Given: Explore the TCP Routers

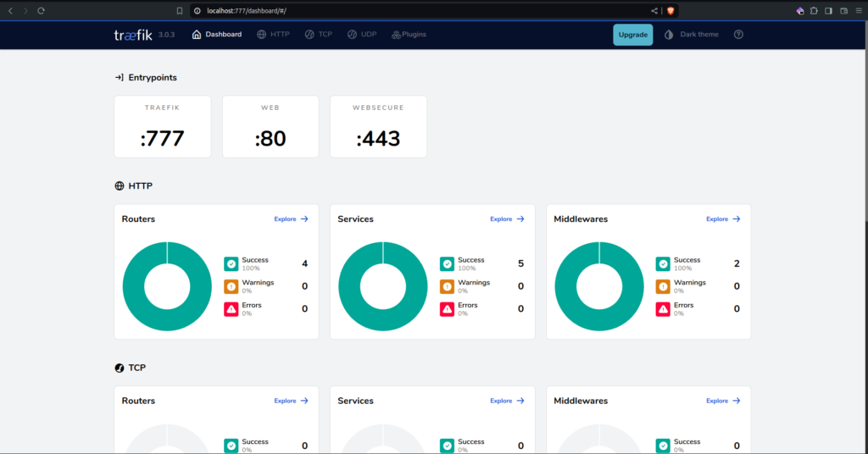Looking at the screenshot, I should (x=292, y=401).
